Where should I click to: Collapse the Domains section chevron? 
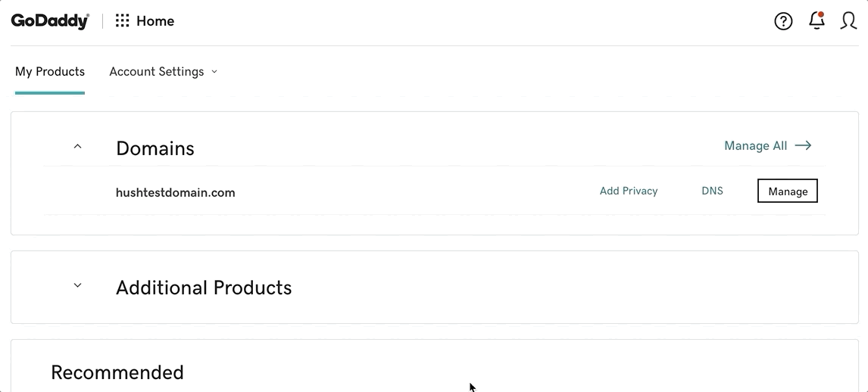coord(77,147)
